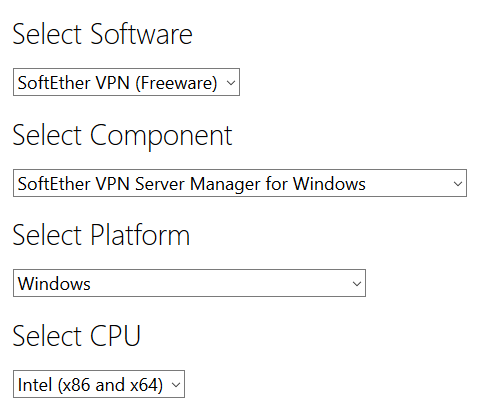483x411 pixels.
Task: Click the Select Software heading
Action: [x=102, y=34]
